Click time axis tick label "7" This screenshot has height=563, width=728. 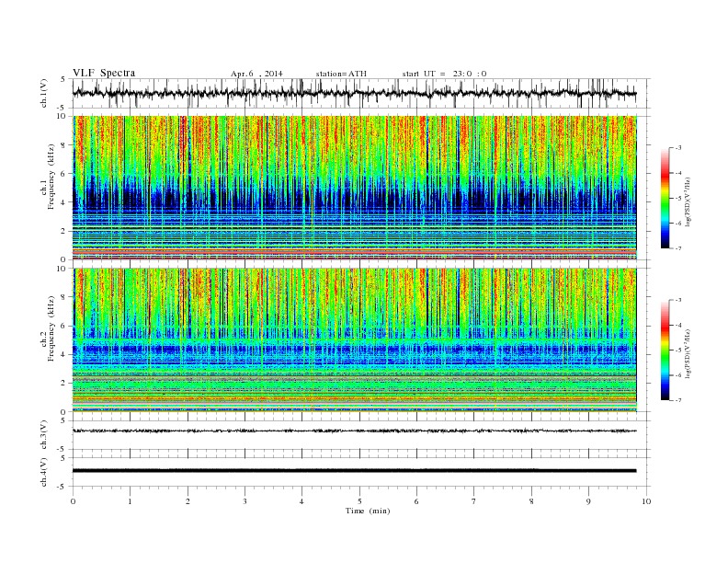tap(474, 501)
